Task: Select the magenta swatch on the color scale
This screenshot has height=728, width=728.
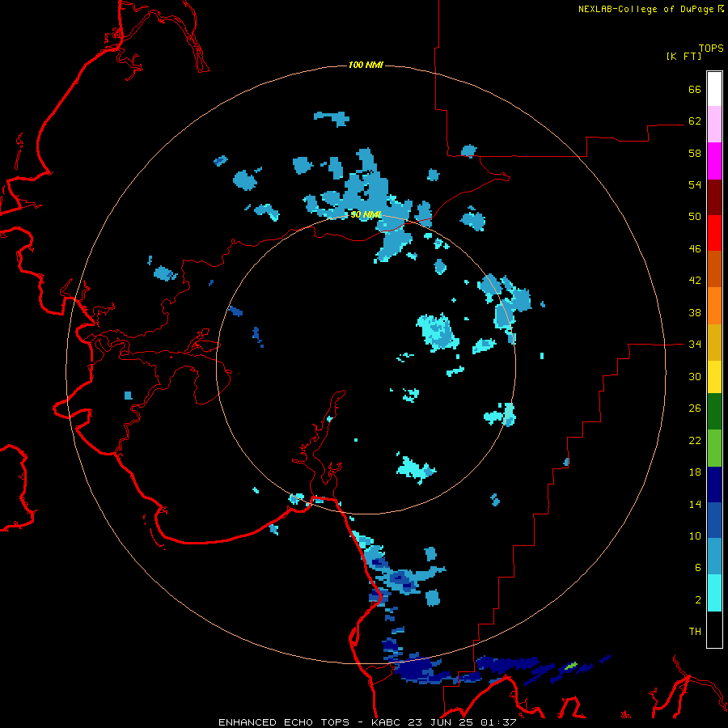Action: [x=714, y=161]
